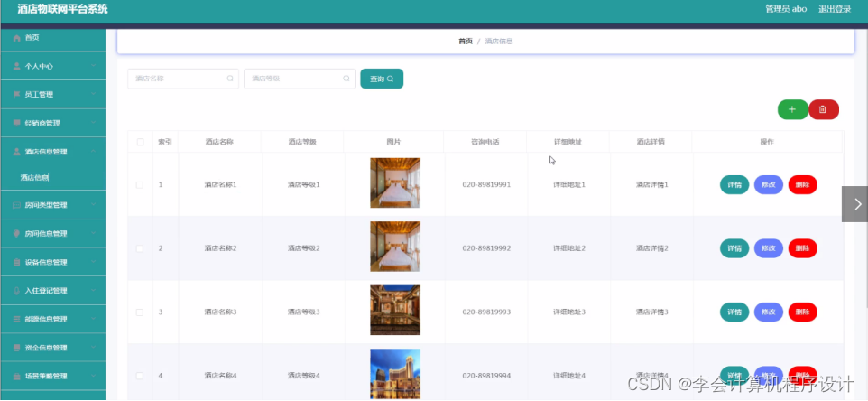The width and height of the screenshot is (868, 401).
Task: Click the 酒店等级 search input
Action: click(300, 79)
